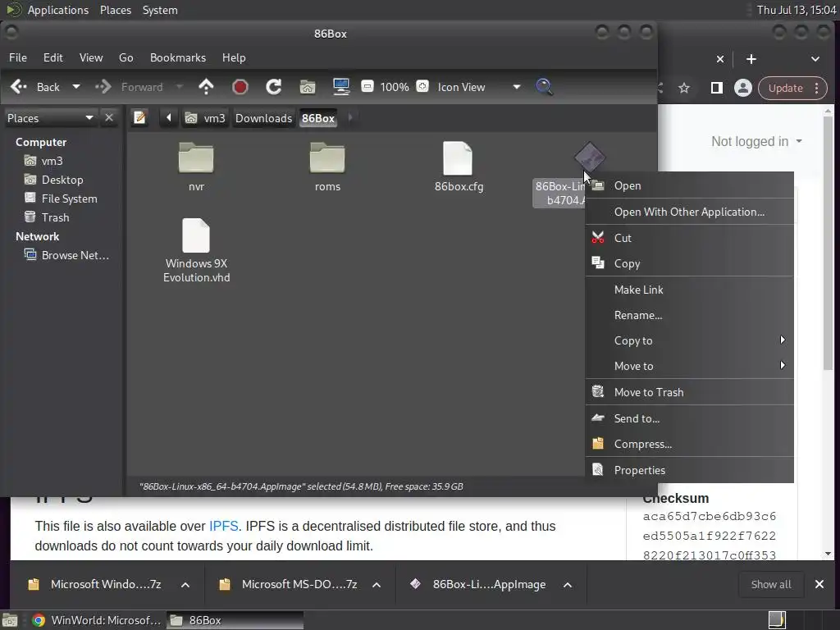Viewport: 840px width, 630px height.
Task: Open Trash in Places sidebar
Action: pyautogui.click(x=55, y=217)
